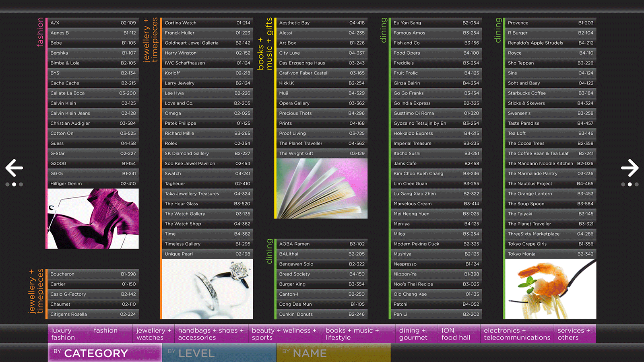Select Christian Audigier listing
This screenshot has height=362, width=644.
point(93,123)
